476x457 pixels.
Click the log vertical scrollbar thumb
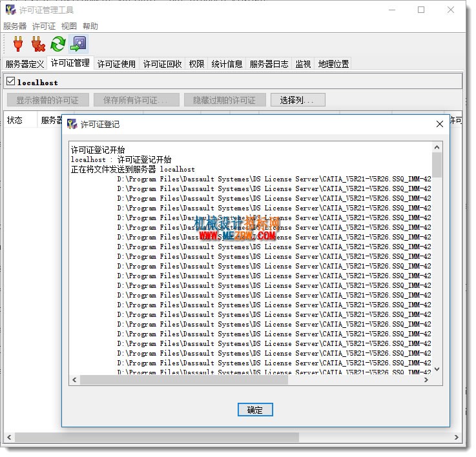pyautogui.click(x=437, y=166)
